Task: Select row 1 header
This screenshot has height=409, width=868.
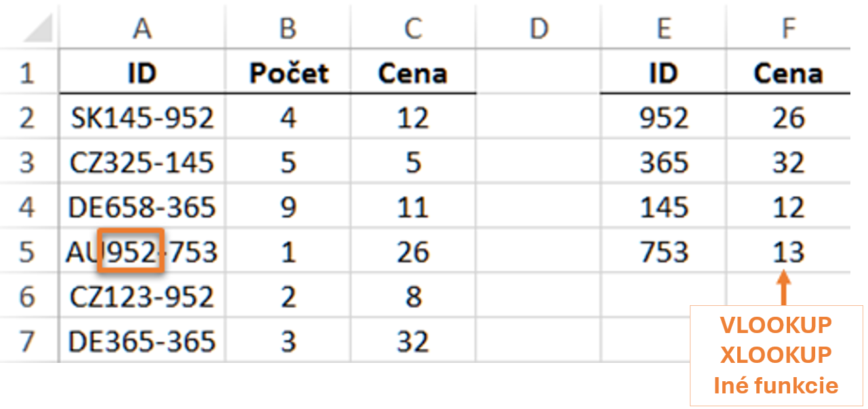Action: pyautogui.click(x=27, y=73)
